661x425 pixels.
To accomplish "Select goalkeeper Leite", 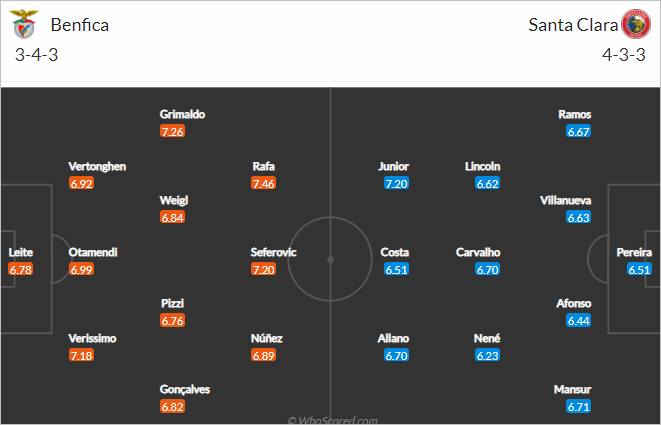I will point(20,252).
